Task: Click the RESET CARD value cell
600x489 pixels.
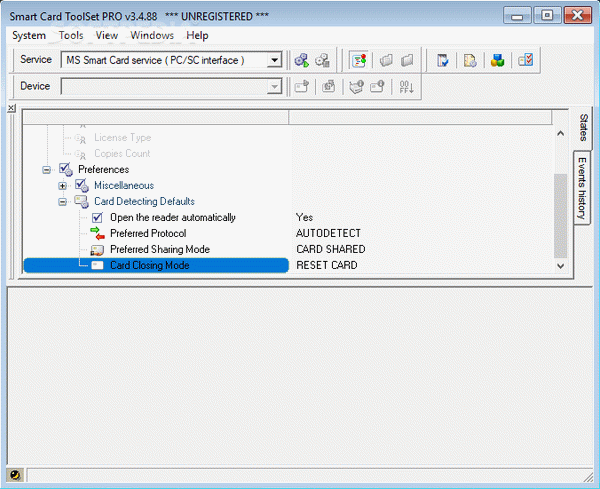Action: [327, 265]
